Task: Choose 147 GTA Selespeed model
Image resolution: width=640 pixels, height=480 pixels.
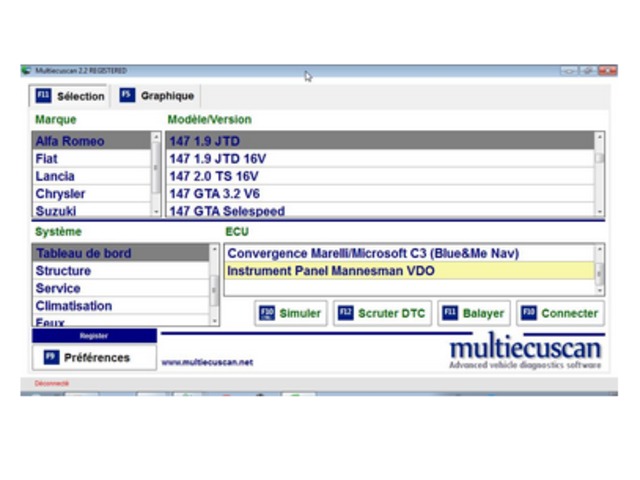Action: (x=380, y=210)
